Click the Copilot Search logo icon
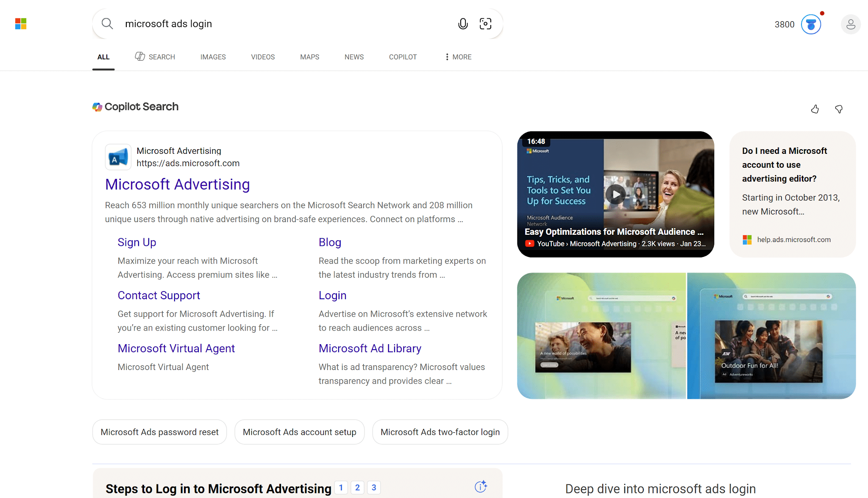The height and width of the screenshot is (498, 868). point(97,107)
